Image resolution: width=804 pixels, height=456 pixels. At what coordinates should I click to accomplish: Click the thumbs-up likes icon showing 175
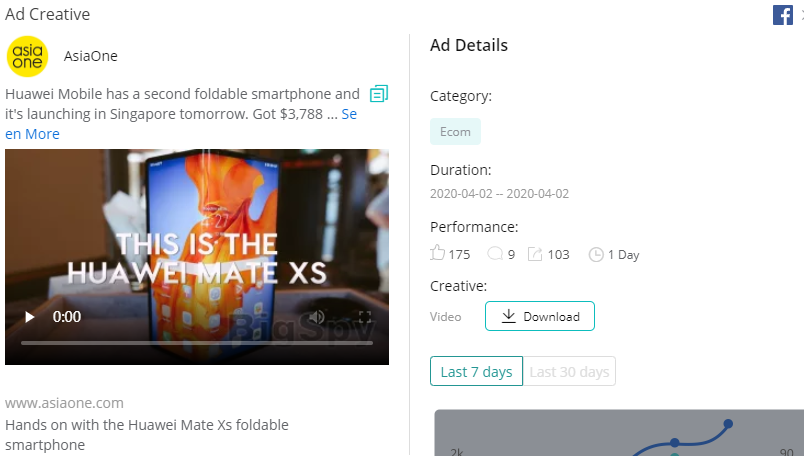pyautogui.click(x=437, y=253)
